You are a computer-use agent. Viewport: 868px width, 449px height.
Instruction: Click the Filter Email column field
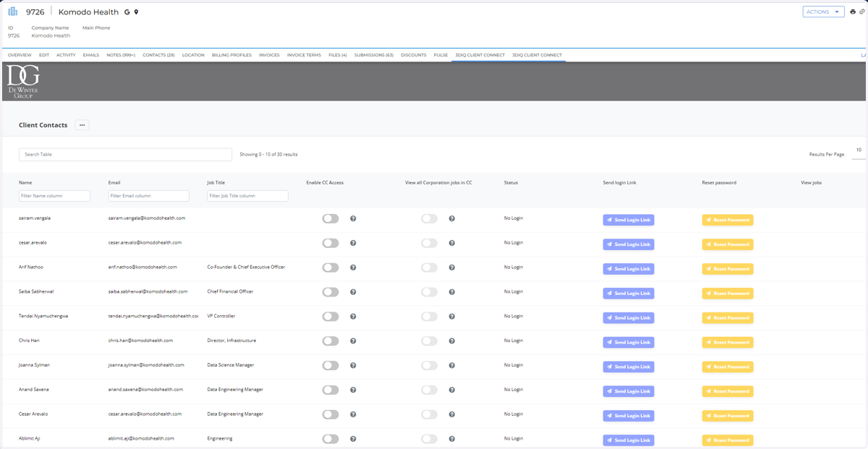148,196
